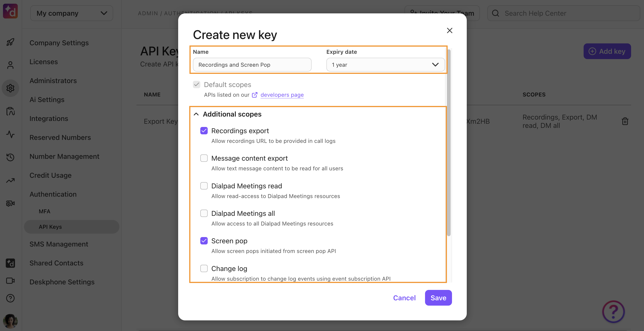644x331 pixels.
Task: Click the Add key button
Action: point(607,51)
